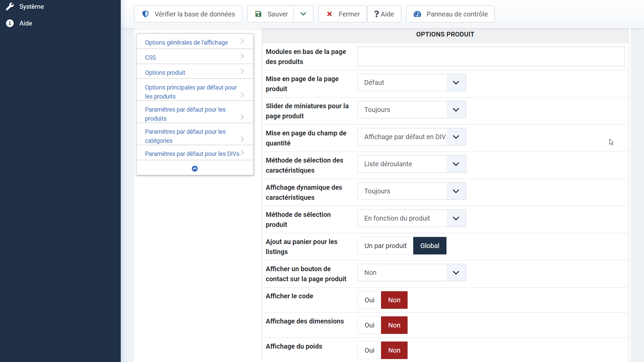Set Affichage du poids to Non
644x362 pixels.
point(394,350)
